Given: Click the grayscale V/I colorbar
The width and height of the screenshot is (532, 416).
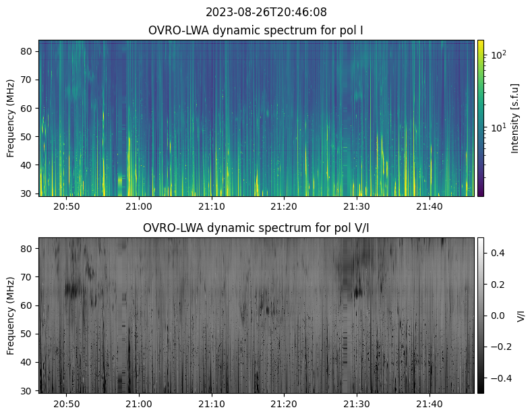Looking at the screenshot, I should point(481,315).
